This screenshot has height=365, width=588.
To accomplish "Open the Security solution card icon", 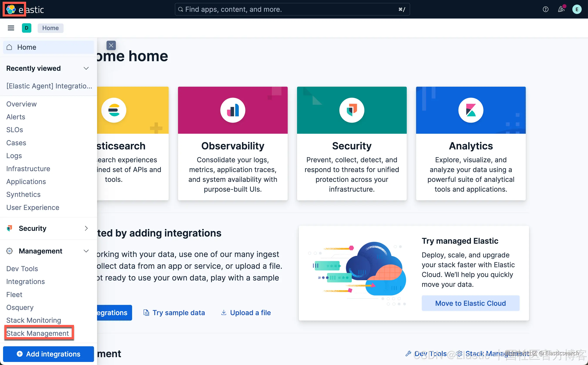I will point(352,110).
